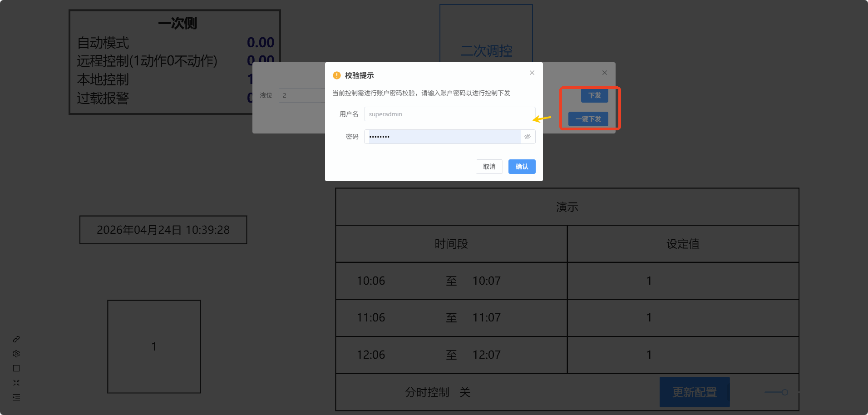This screenshot has height=415, width=868.
Task: Open the 二次调控 box
Action: pyautogui.click(x=486, y=34)
